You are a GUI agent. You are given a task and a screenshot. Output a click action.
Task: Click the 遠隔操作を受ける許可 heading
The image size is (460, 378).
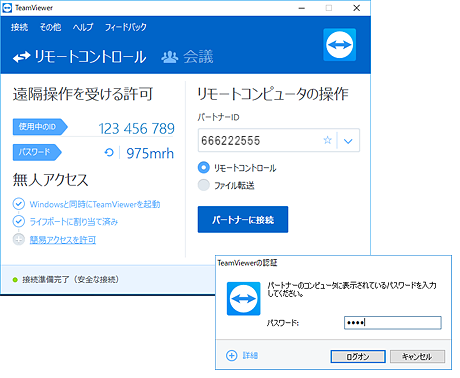point(83,94)
